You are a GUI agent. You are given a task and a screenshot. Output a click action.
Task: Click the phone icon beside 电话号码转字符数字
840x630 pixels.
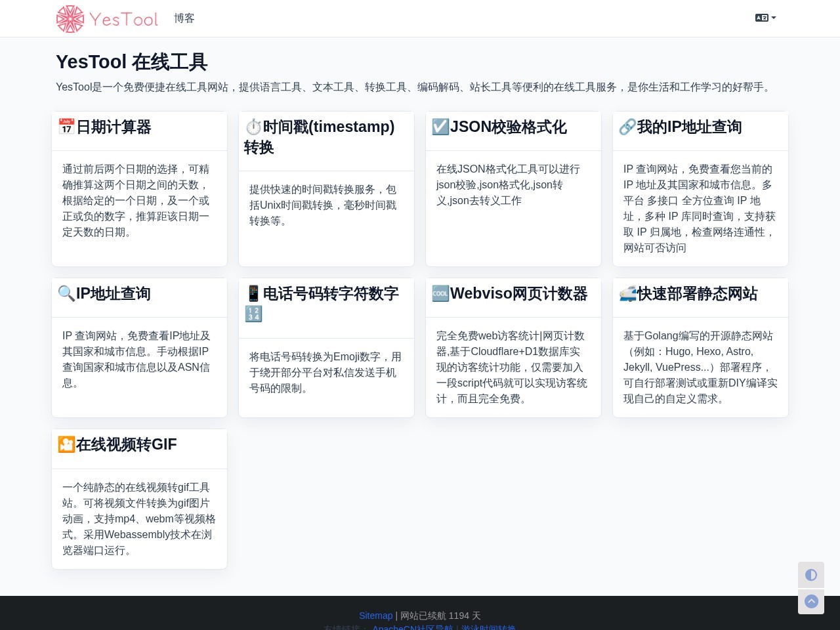253,293
